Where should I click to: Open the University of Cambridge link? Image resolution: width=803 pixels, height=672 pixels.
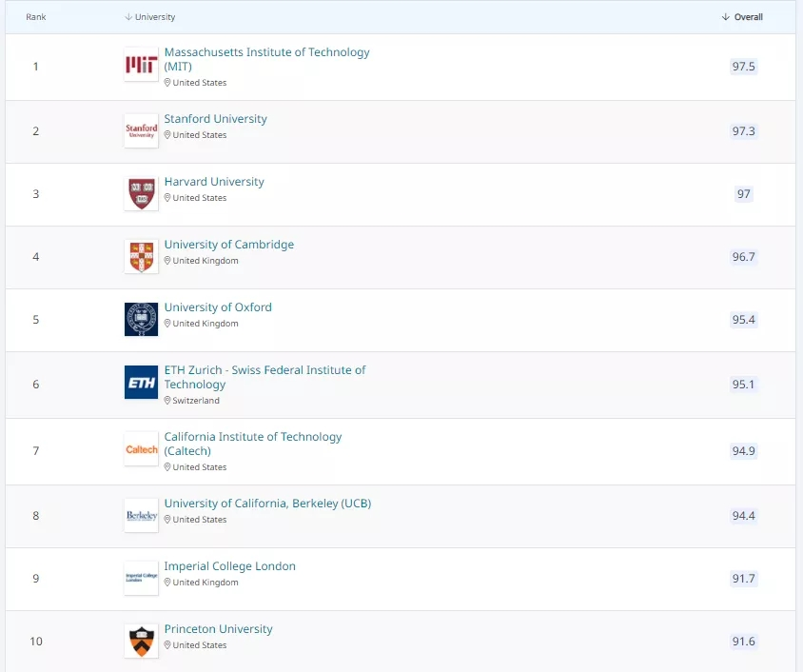pyautogui.click(x=228, y=245)
